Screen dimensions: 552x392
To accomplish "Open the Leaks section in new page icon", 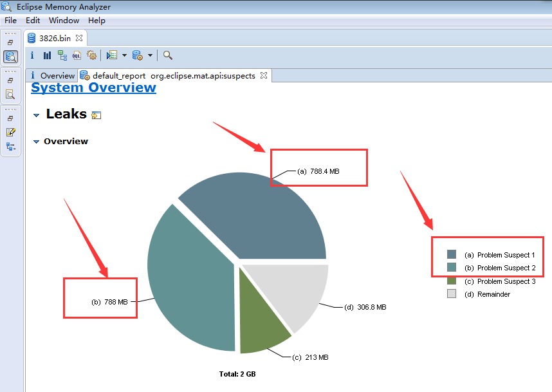I will pos(97,115).
